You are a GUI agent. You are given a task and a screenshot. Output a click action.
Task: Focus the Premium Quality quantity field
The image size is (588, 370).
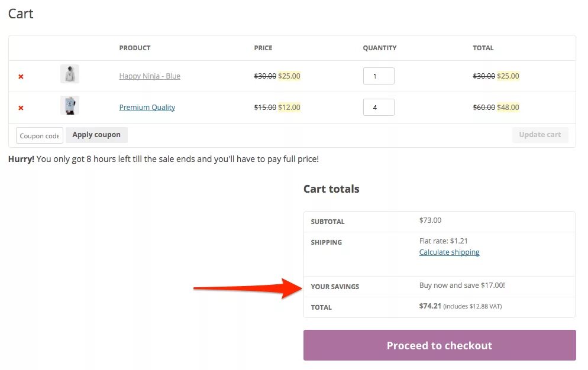pos(379,108)
